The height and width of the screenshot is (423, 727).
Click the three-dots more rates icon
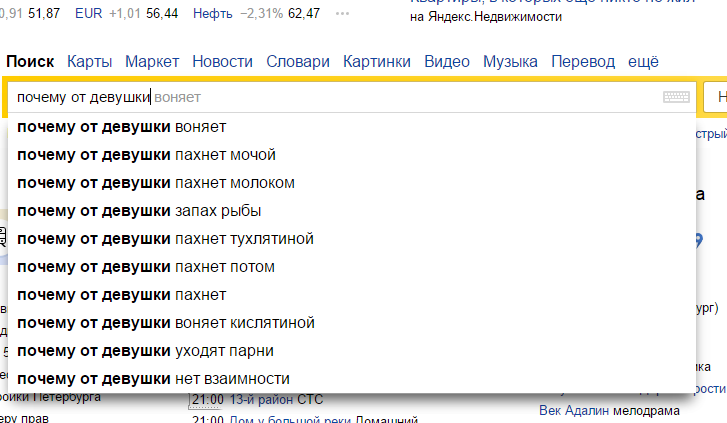coord(342,13)
